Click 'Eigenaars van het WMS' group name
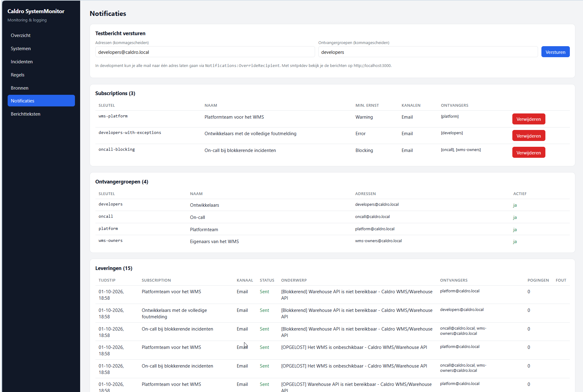 [x=214, y=242]
